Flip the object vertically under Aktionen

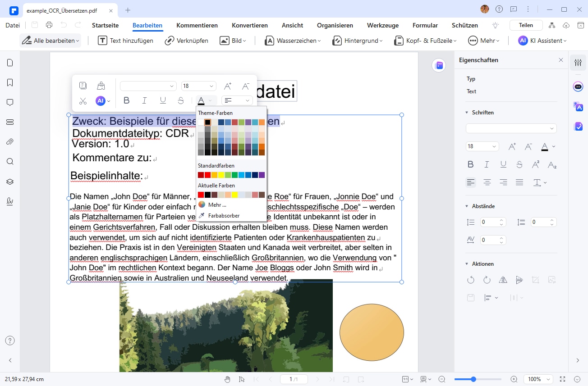coord(519,280)
